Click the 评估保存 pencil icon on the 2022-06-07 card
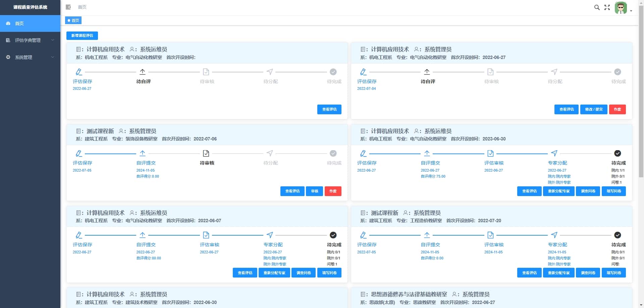Image resolution: width=644 pixels, height=308 pixels. coord(79,235)
